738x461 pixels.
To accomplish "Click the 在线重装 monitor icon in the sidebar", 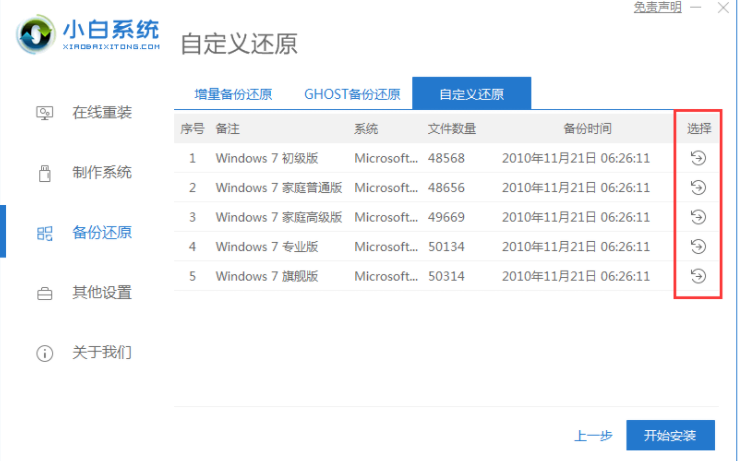I will [45, 113].
